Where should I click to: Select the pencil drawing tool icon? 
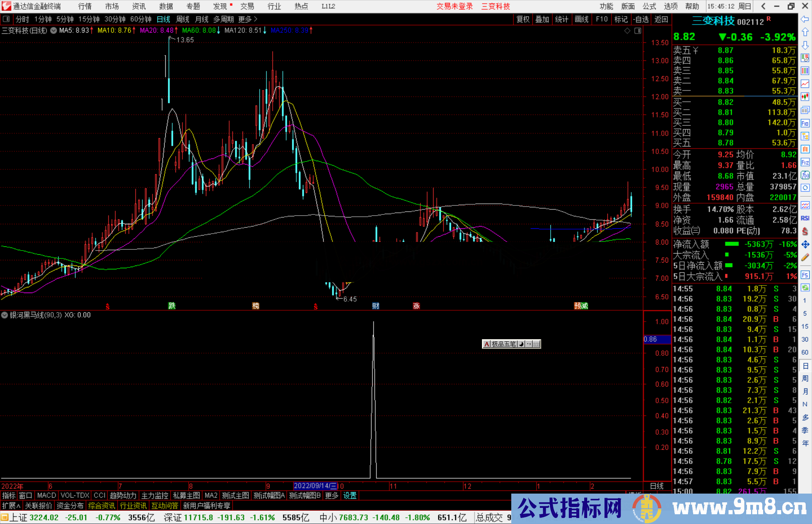(805, 257)
